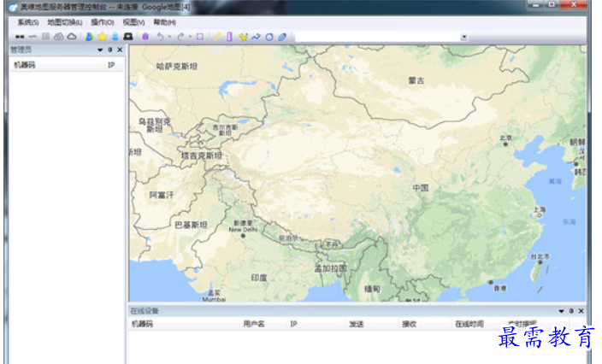Click the 蒙古 country label on map
The image size is (602, 364).
416,80
